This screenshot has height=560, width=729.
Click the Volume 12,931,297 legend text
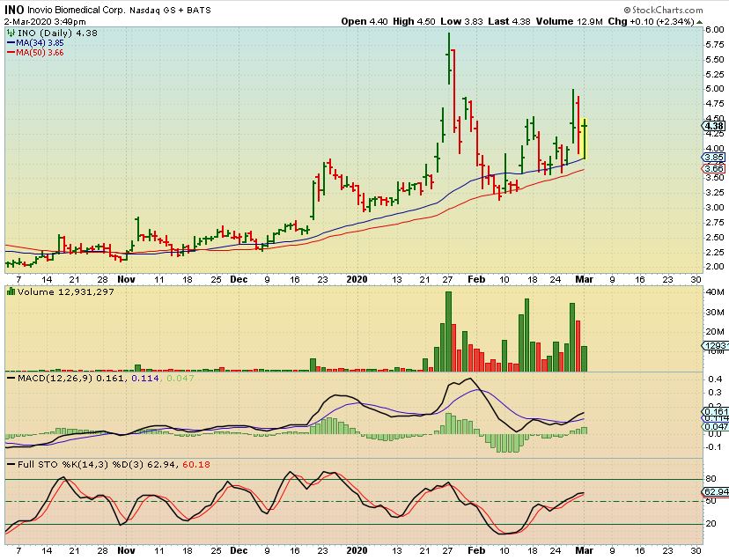65,291
